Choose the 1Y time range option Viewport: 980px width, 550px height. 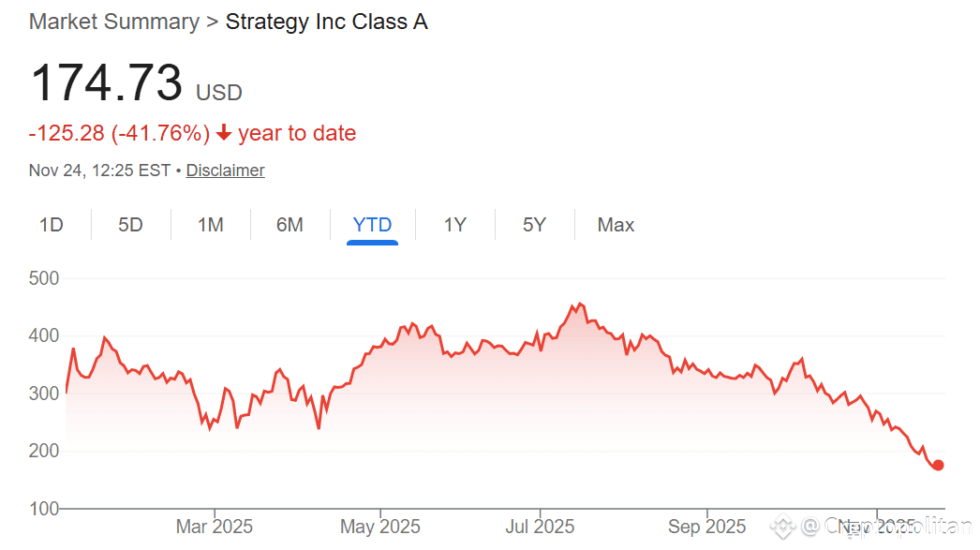pyautogui.click(x=454, y=224)
